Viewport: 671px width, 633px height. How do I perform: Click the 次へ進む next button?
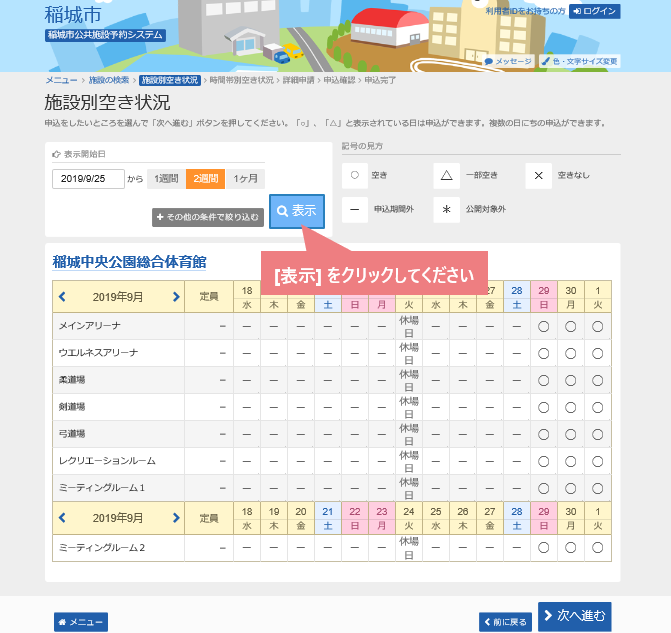coord(575,616)
